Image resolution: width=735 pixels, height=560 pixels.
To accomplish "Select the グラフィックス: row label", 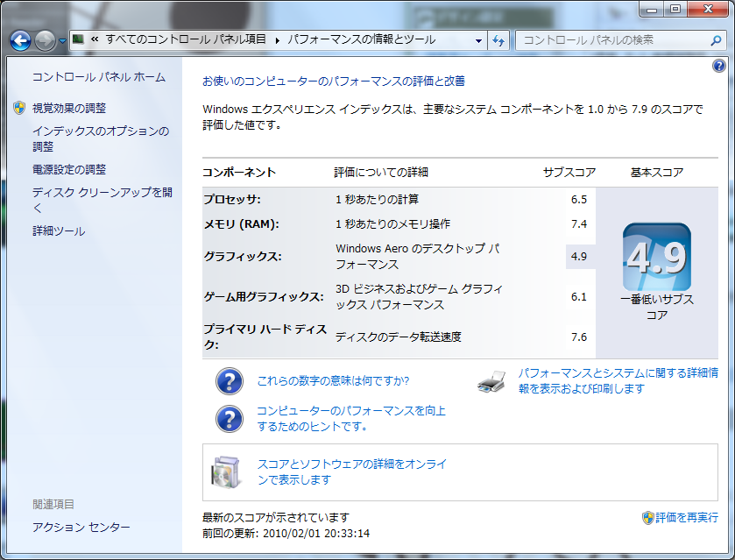I will (x=243, y=257).
